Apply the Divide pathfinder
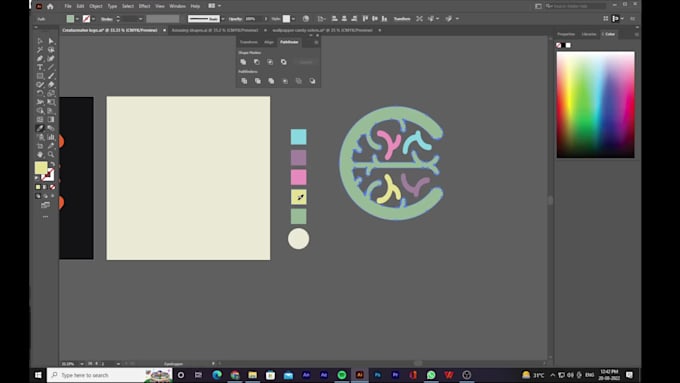 pyautogui.click(x=244, y=81)
